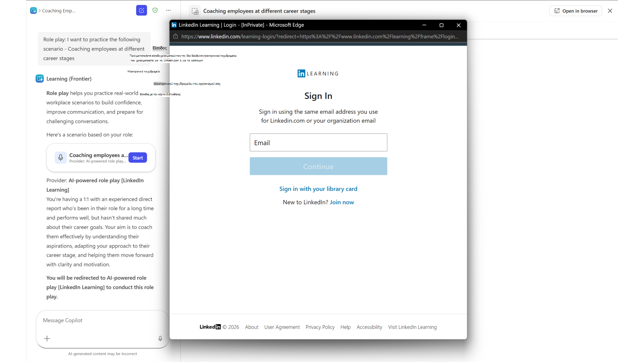
Task: Open the green shield protection icon
Action: (155, 10)
